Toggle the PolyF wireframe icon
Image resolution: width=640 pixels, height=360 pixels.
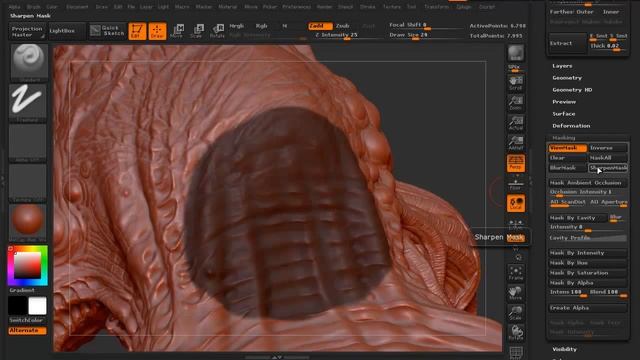516,353
